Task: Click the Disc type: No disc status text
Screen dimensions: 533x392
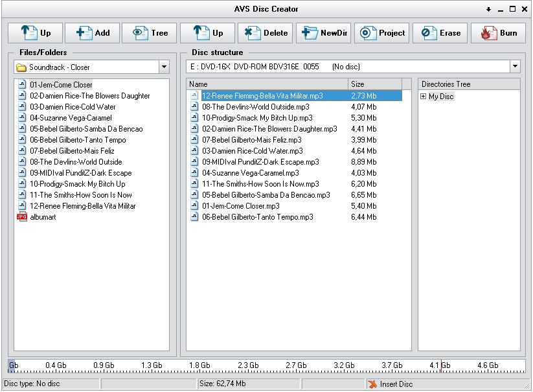Action: 32,384
